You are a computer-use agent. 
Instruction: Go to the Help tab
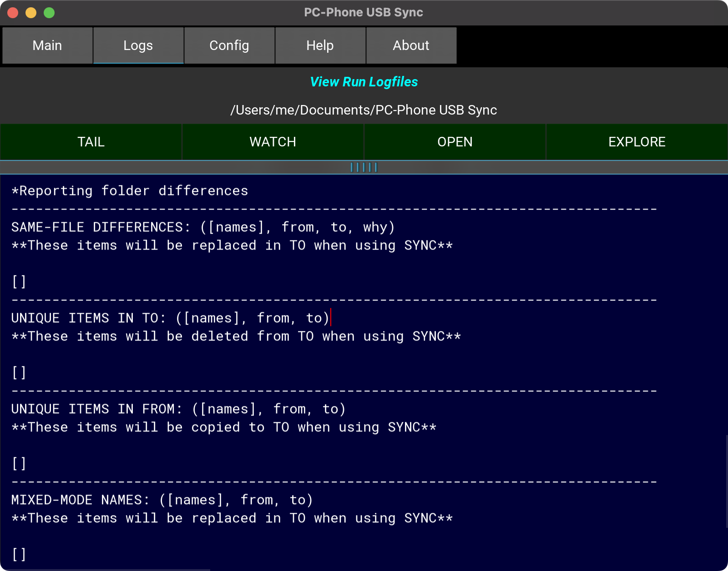point(320,45)
